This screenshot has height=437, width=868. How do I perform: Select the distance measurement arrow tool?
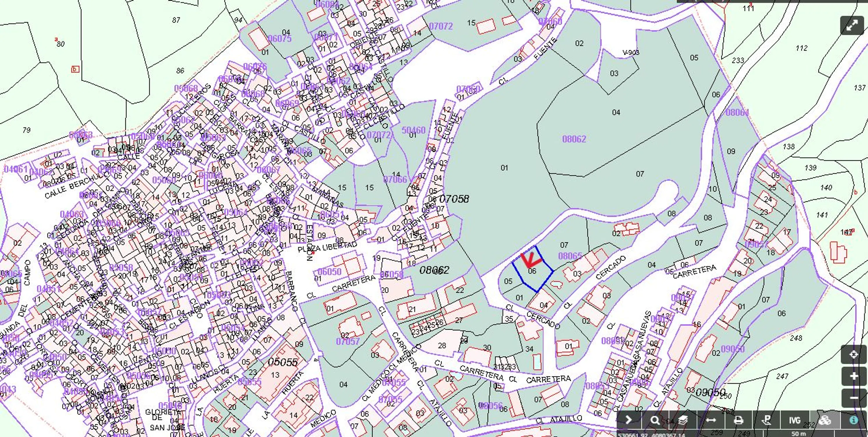(x=711, y=420)
